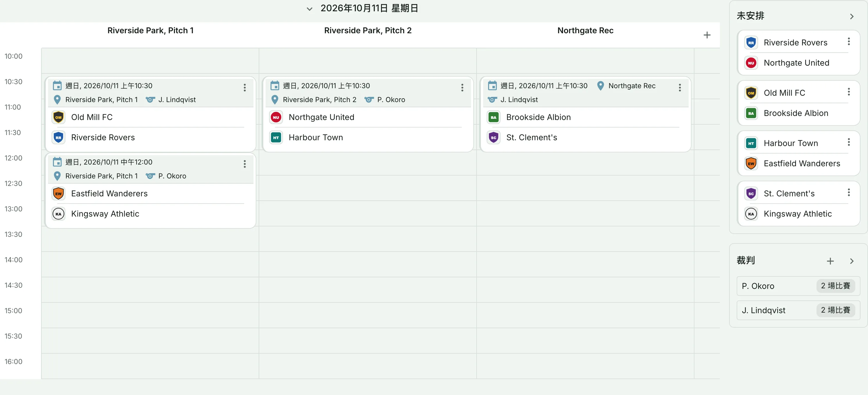Add a new venue column with plus icon
This screenshot has width=868, height=395.
click(707, 35)
